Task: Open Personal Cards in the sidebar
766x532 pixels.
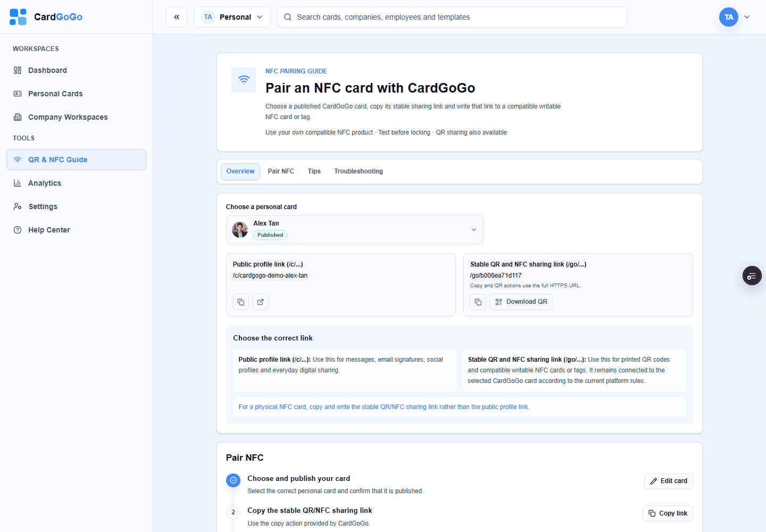Action: 76,94
